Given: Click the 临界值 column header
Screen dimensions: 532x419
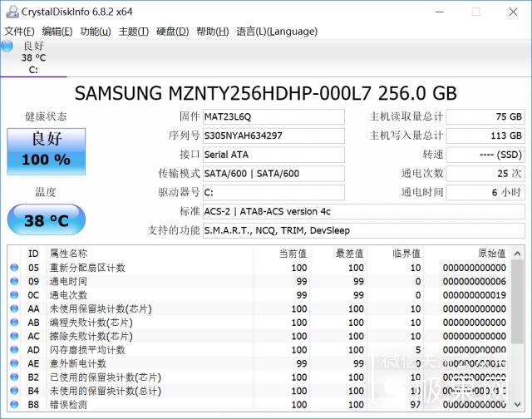Looking at the screenshot, I should pos(396,254).
